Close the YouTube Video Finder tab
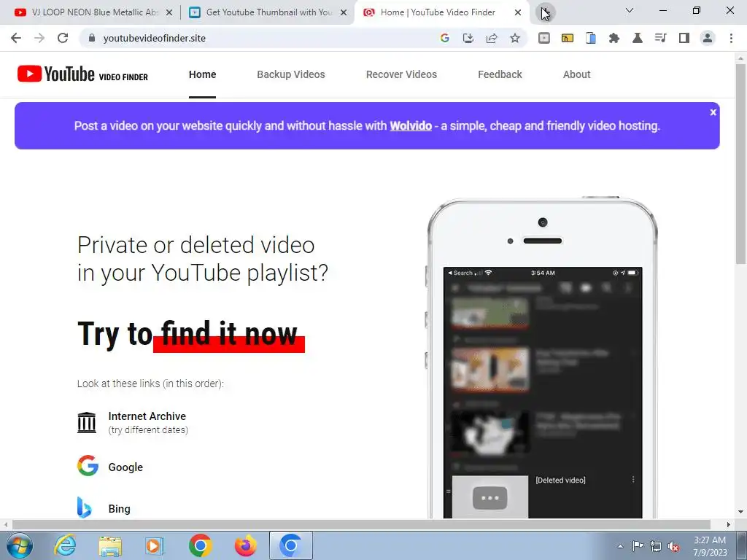The width and height of the screenshot is (747, 560). (x=518, y=12)
